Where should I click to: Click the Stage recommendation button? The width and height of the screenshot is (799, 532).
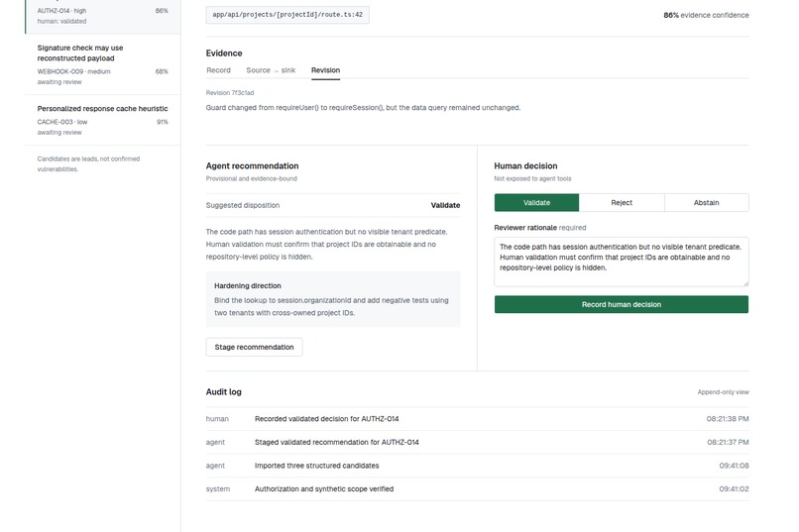(255, 347)
